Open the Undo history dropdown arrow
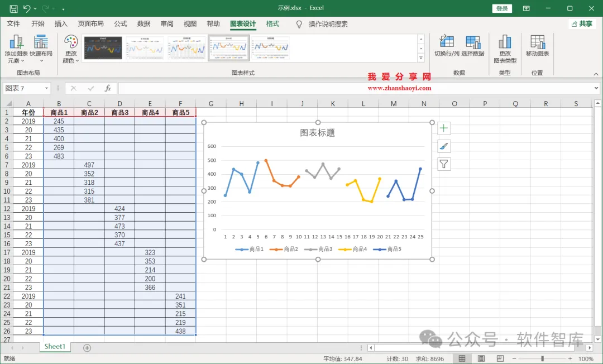The width and height of the screenshot is (603, 364). [35, 8]
